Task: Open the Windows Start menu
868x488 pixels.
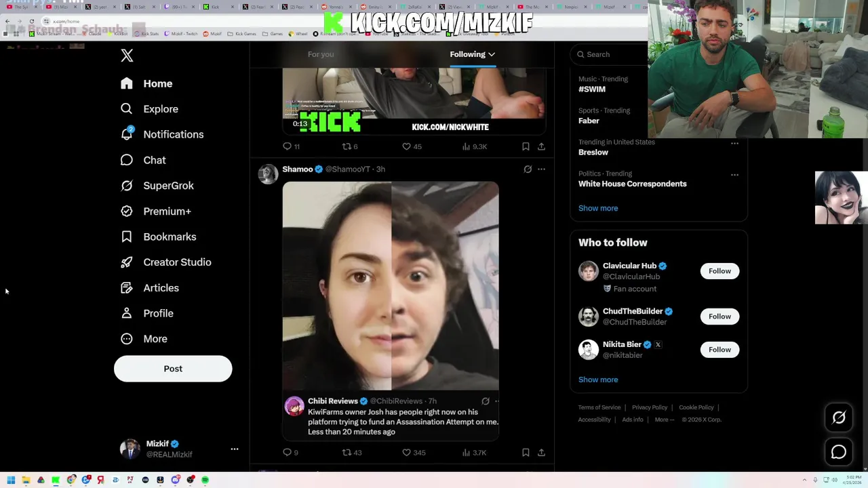Action: 11,480
